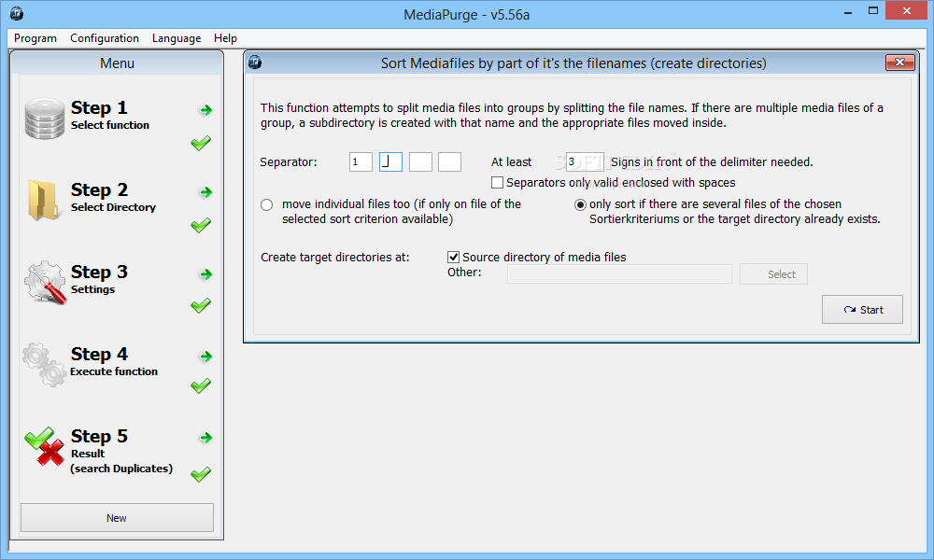
Task: Click the green checkmark under Step 1
Action: [201, 144]
